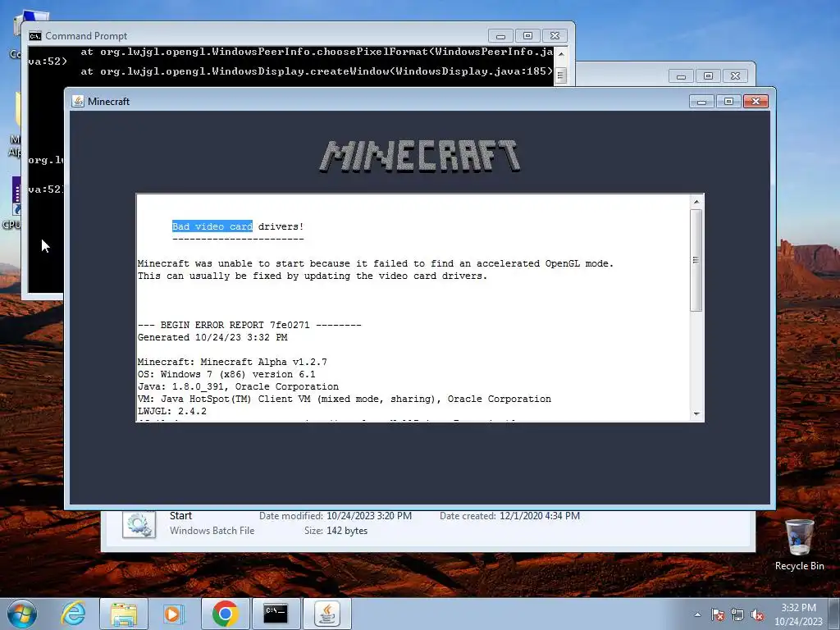Show hidden tray icons arrow
Screen dimensions: 840x630
[697, 614]
